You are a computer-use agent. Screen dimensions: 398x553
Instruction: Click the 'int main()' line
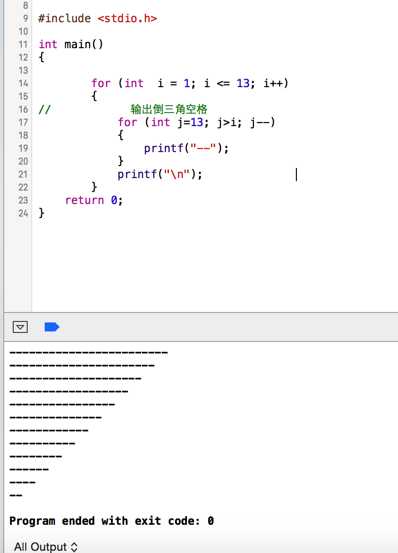coord(71,44)
